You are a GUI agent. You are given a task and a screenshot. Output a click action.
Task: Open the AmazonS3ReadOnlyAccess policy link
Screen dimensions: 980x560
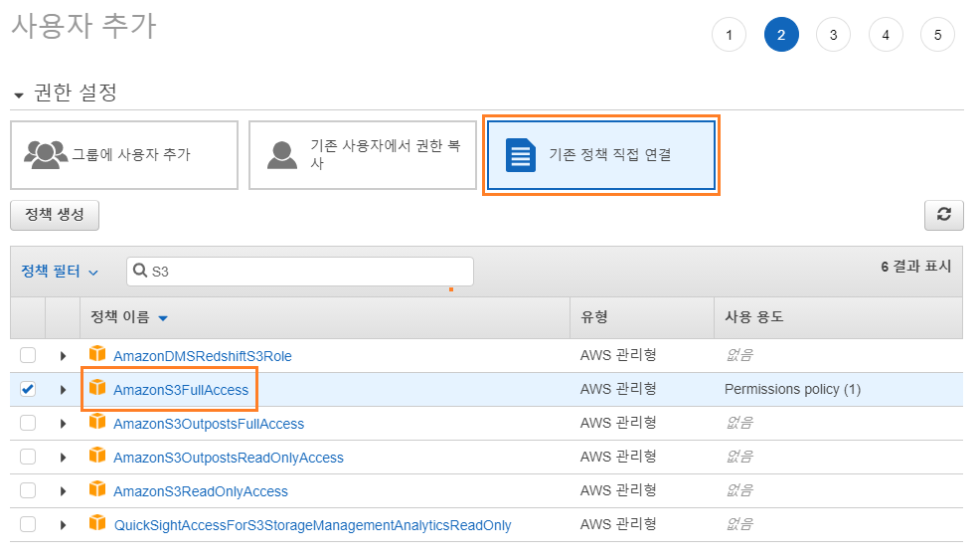201,491
